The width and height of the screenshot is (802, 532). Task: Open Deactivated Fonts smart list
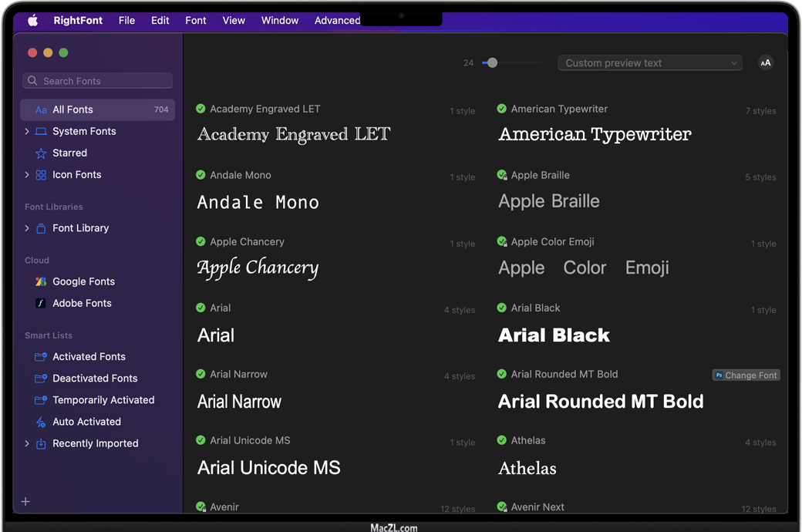(94, 379)
